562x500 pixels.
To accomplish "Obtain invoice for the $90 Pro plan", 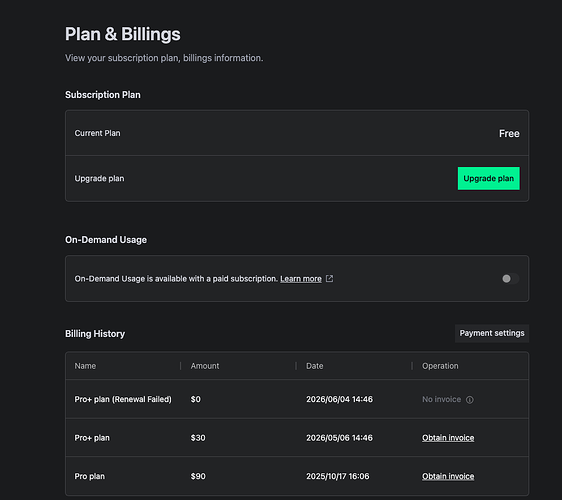I will coord(448,476).
